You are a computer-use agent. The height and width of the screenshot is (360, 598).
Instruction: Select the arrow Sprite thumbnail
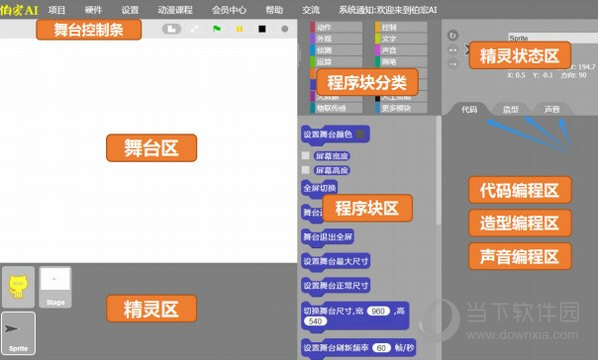[18, 333]
